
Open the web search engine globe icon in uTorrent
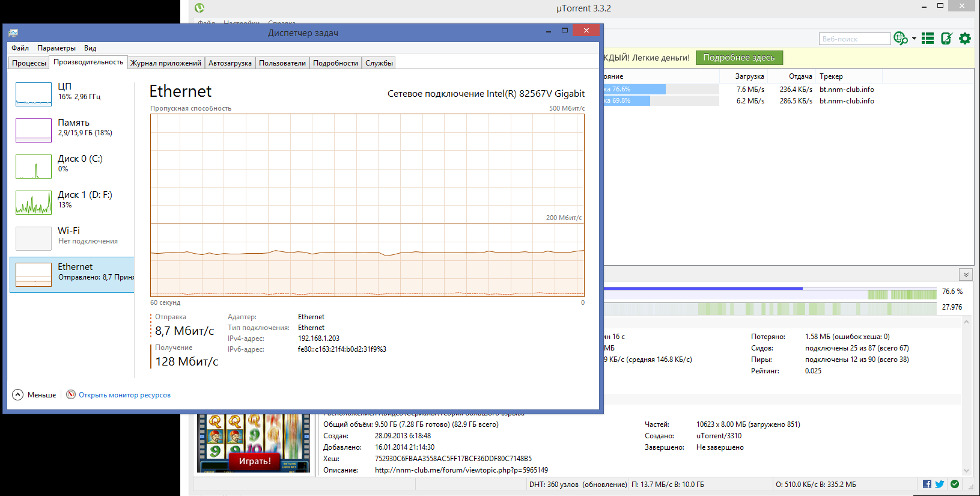900,38
